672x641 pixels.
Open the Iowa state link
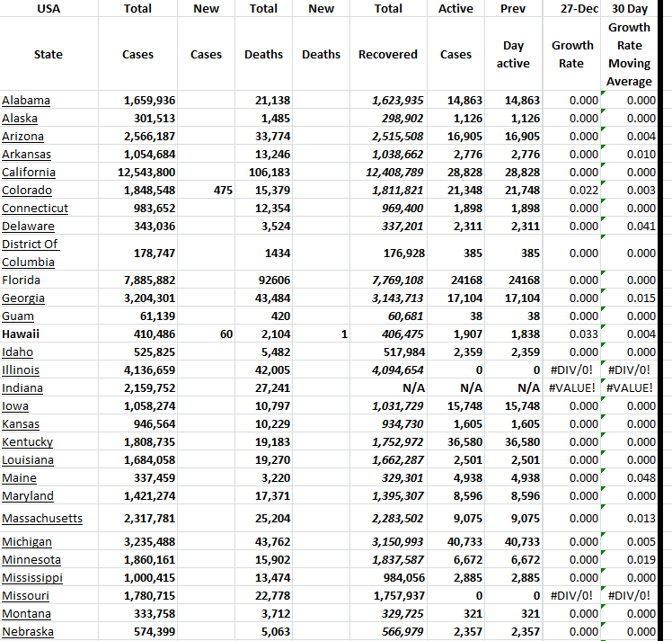point(15,406)
